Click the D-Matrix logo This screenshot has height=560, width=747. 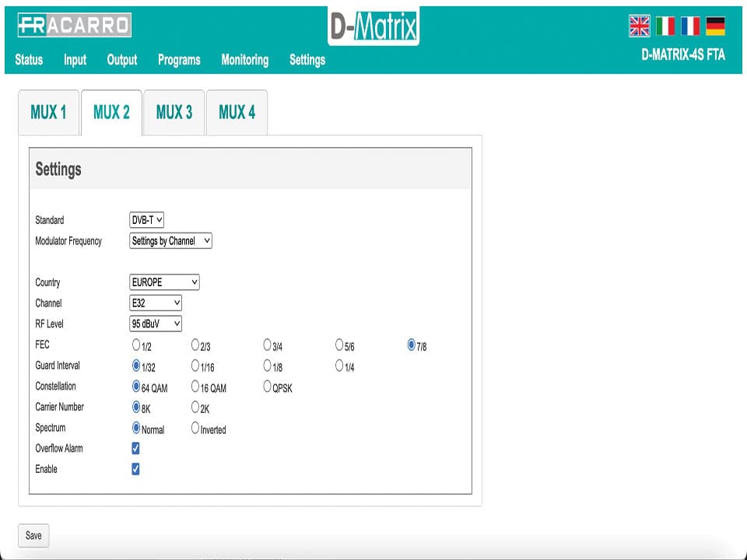(x=373, y=26)
